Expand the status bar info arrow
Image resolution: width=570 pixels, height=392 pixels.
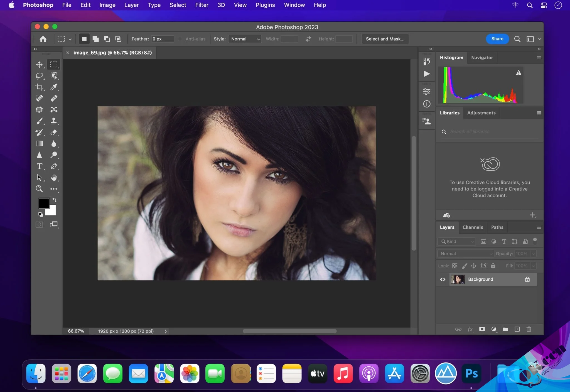pyautogui.click(x=166, y=331)
